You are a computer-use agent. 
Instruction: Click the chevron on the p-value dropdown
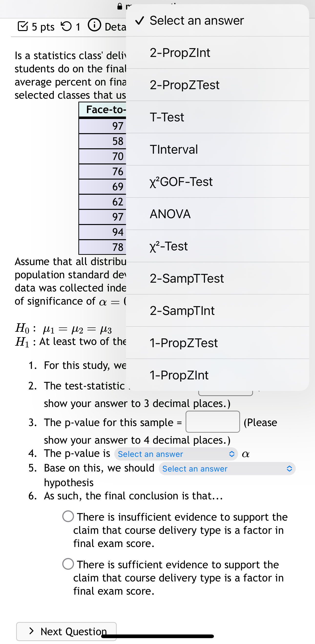pos(232,454)
